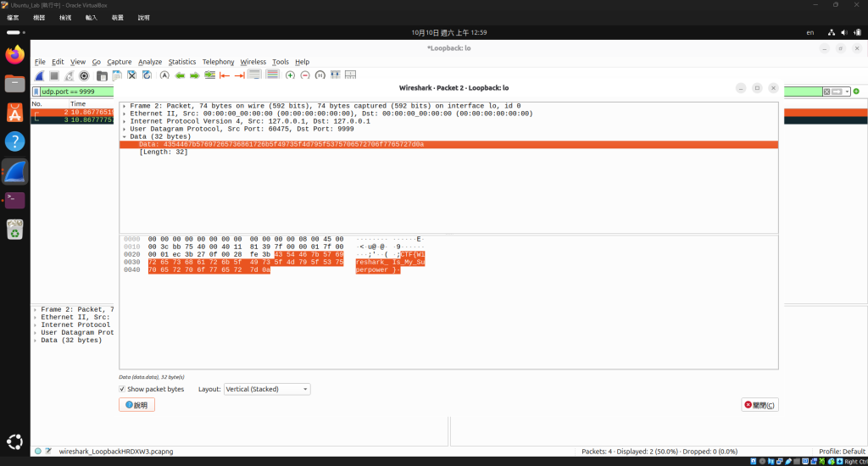This screenshot has width=868, height=466.
Task: Launch Firefox from the Ubuntu dock
Action: pyautogui.click(x=15, y=55)
